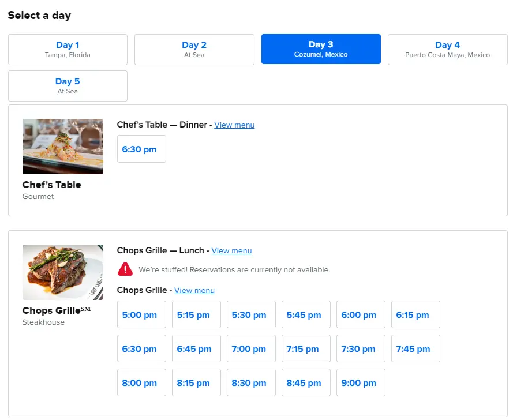Reserve the 6:30 pm Chef's Table slot
Viewport: 513px width, 420px height.
[x=141, y=148]
